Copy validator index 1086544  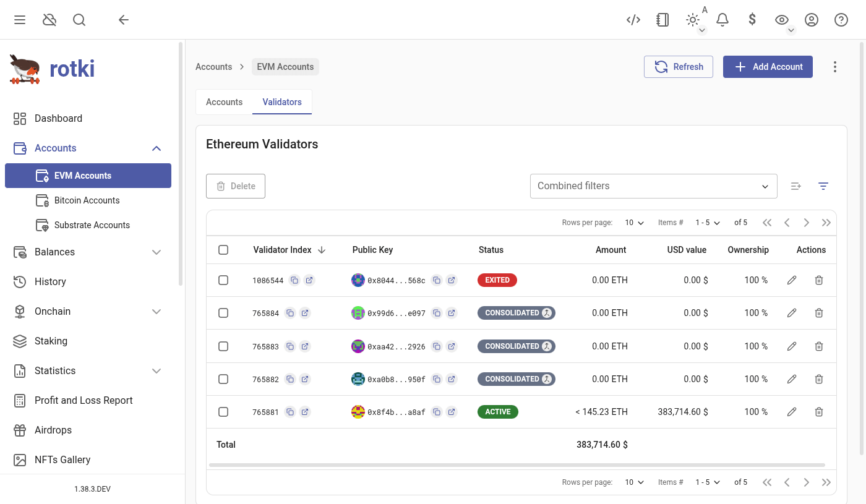point(294,280)
